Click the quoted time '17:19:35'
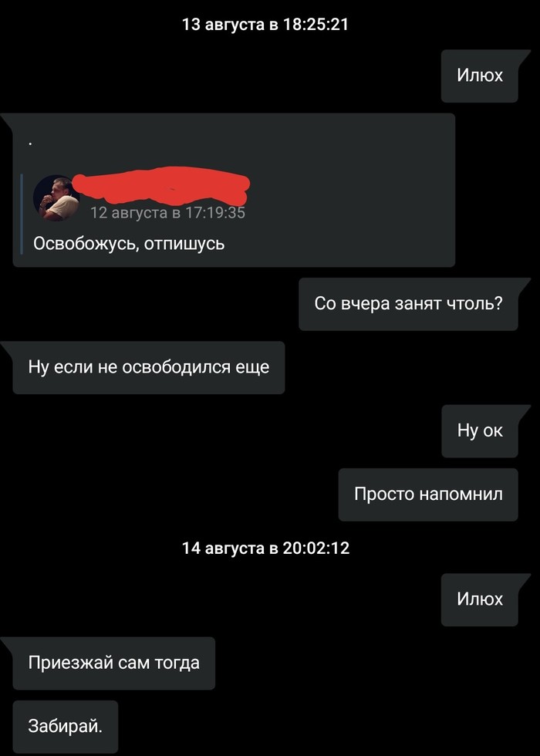540x756 pixels. (x=214, y=213)
